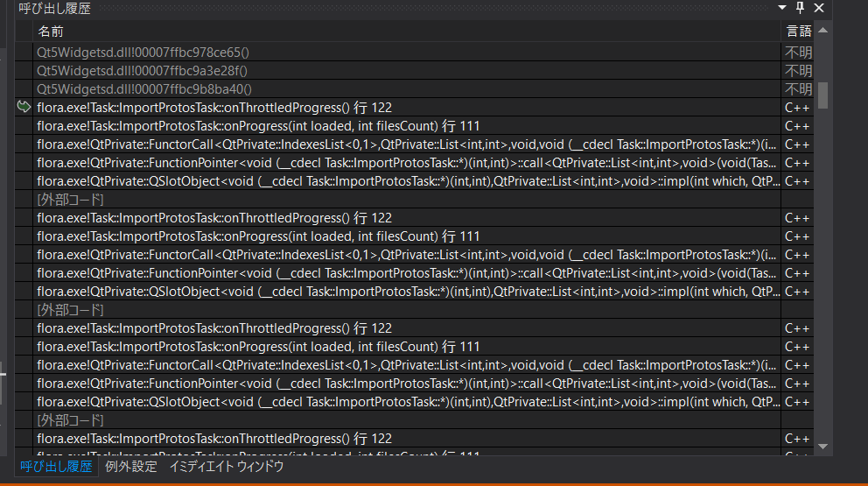This screenshot has width=868, height=486.
Task: Click the scrollbar down arrow
Action: [x=822, y=447]
